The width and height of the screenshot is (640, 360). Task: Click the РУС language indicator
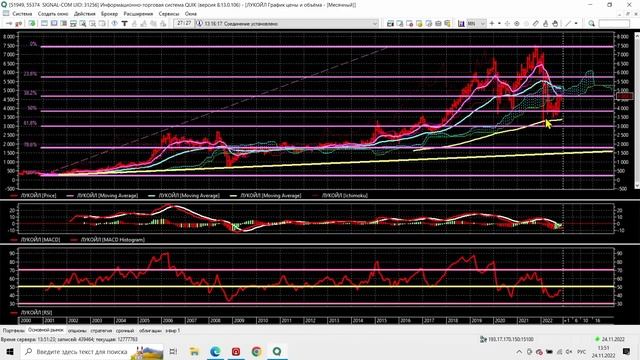582,352
